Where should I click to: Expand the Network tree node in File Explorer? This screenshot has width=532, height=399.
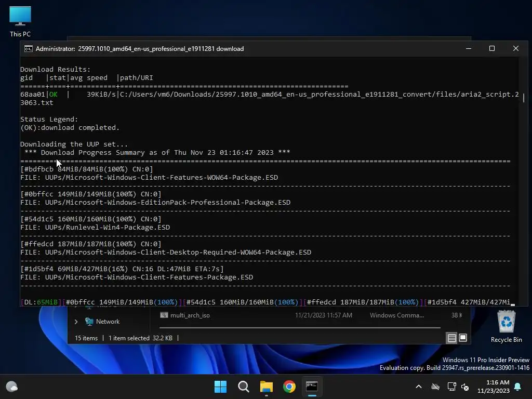point(76,322)
